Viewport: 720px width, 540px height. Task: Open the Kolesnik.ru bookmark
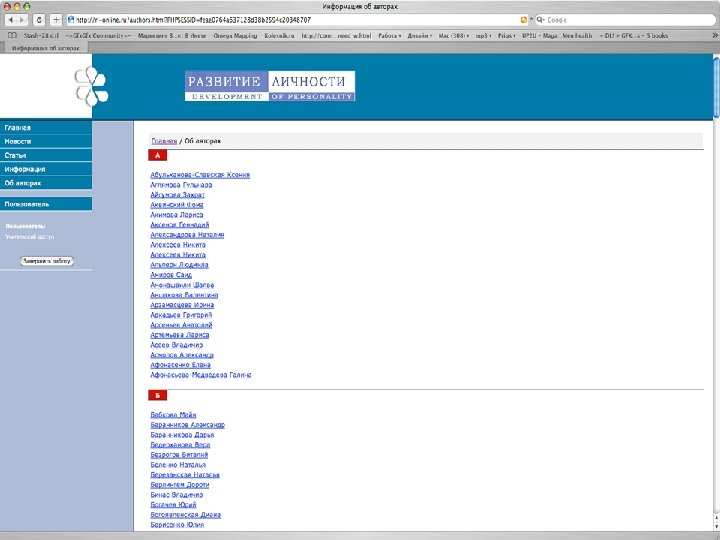279,35
